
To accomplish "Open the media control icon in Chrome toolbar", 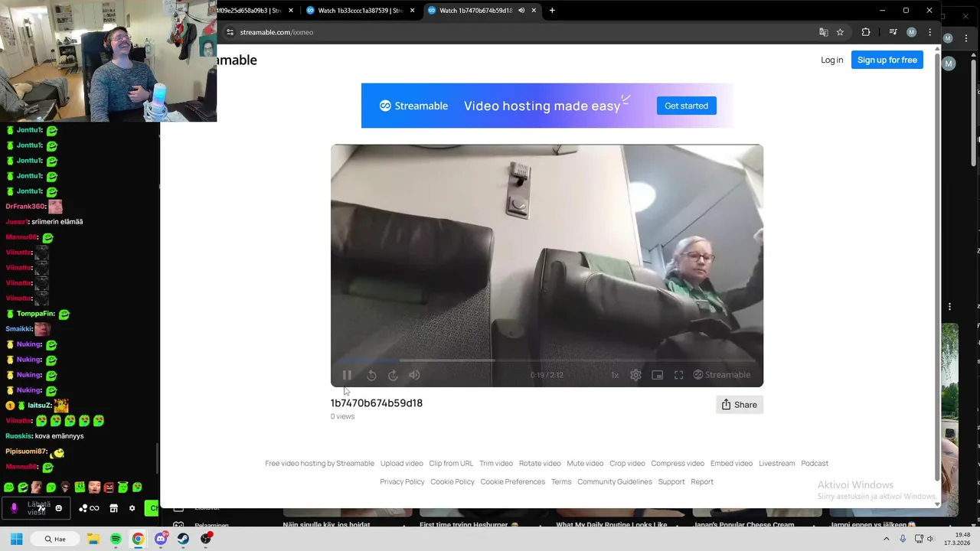I will pos(893,32).
